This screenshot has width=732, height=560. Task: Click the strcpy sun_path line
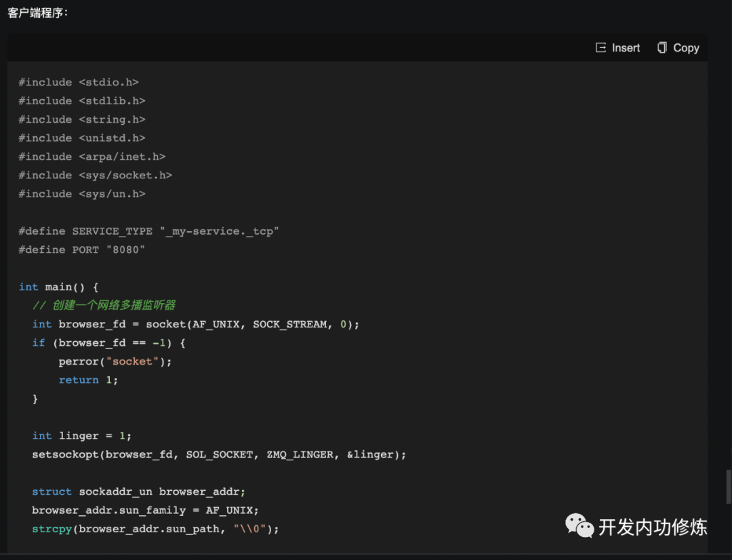[x=155, y=529]
